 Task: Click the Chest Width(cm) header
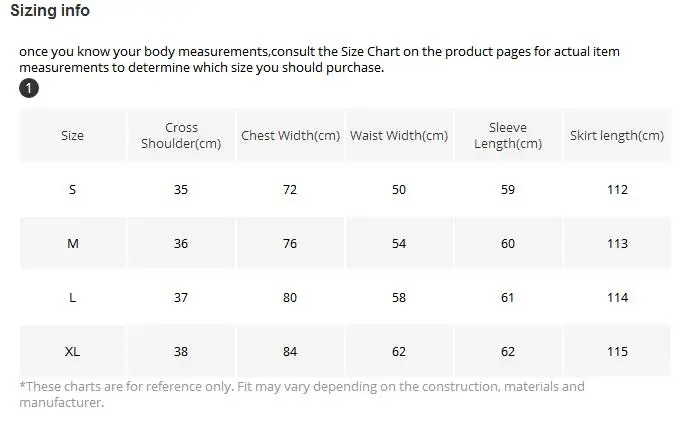click(291, 135)
